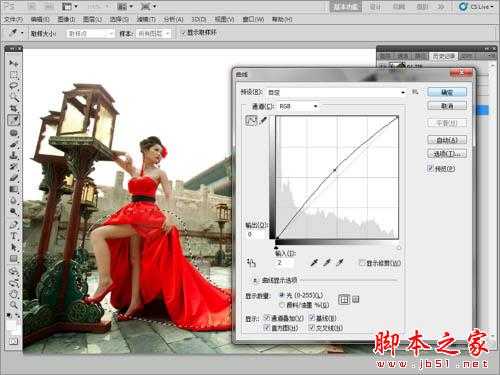Select the highlighted Eyedropper tool in toolbox

[x=14, y=120]
